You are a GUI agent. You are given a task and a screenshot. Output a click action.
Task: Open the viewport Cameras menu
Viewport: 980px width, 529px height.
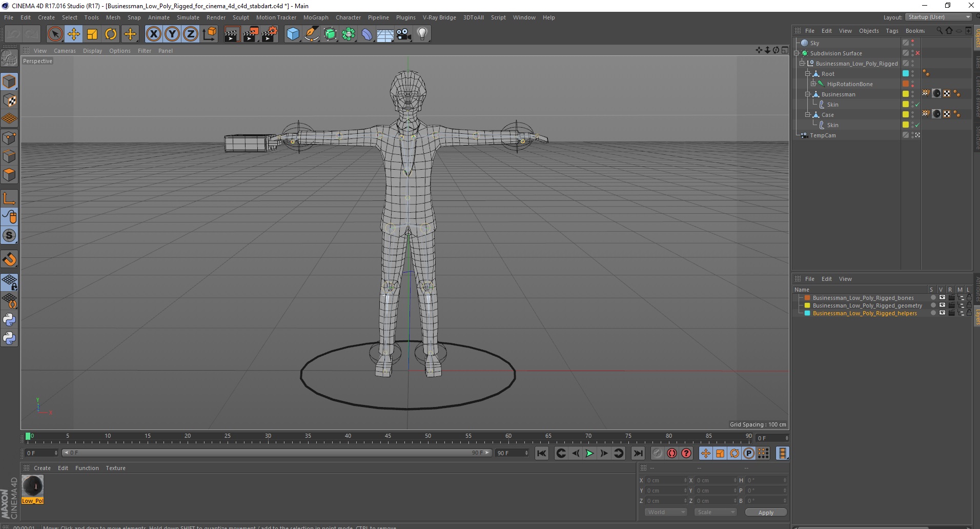pyautogui.click(x=65, y=51)
